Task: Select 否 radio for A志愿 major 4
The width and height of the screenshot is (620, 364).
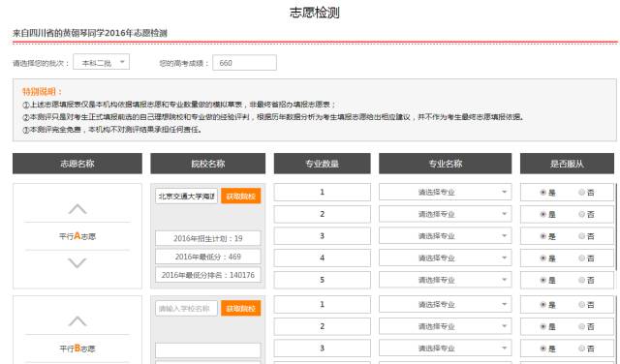Action: (x=581, y=258)
